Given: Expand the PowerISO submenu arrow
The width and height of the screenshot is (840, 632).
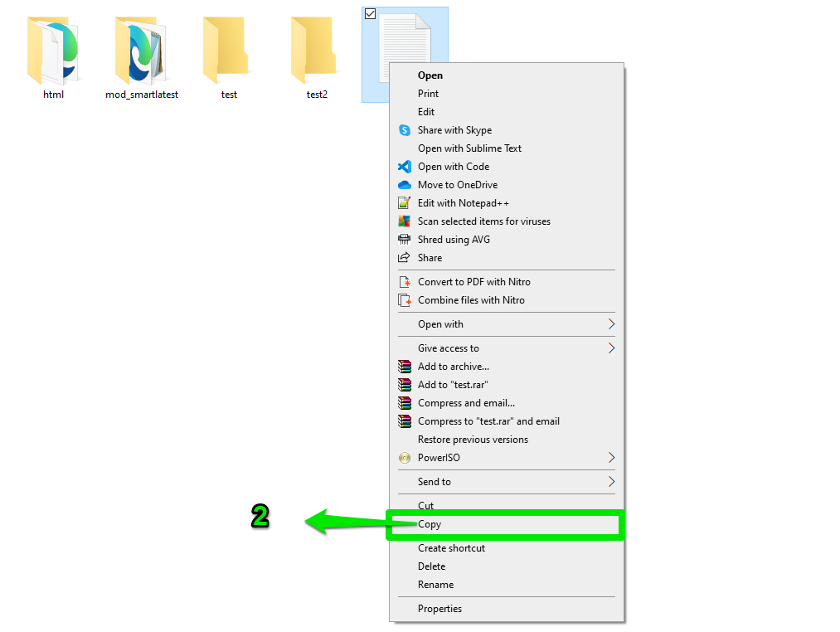Looking at the screenshot, I should (x=611, y=458).
